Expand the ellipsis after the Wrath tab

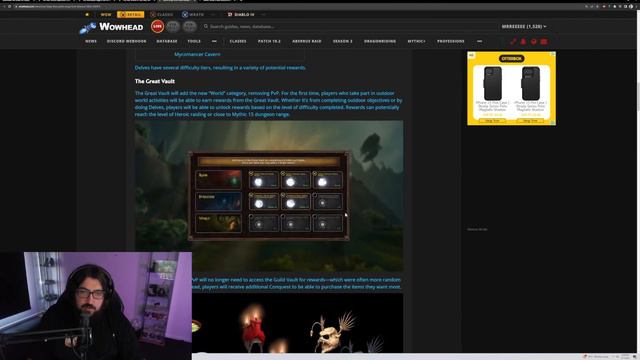pyautogui.click(x=213, y=15)
